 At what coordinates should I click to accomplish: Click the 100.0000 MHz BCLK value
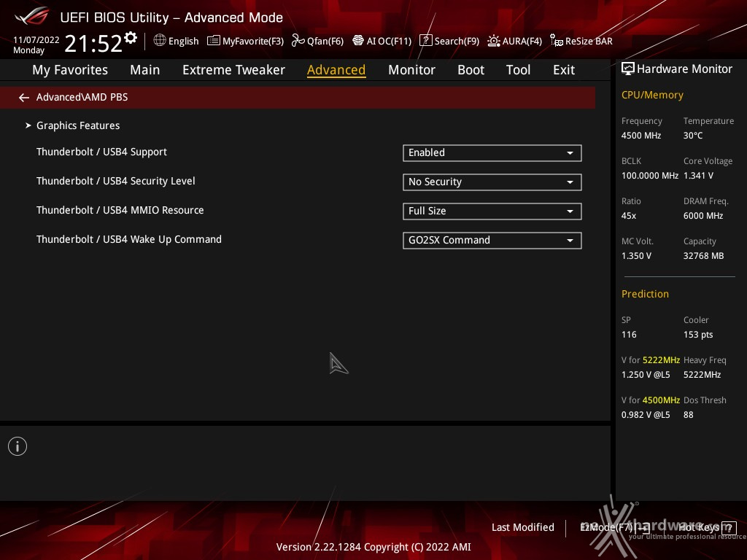tap(650, 176)
